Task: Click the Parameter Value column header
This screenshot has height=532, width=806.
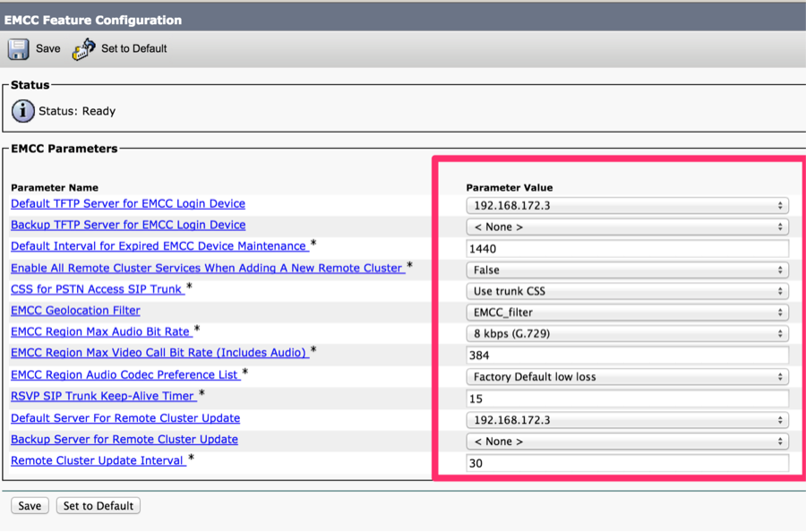Action: [x=510, y=187]
